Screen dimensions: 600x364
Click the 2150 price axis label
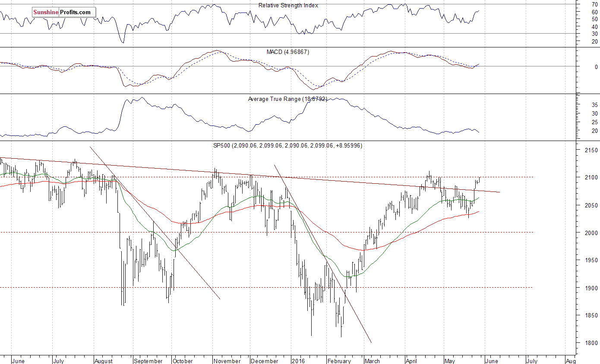pos(591,150)
